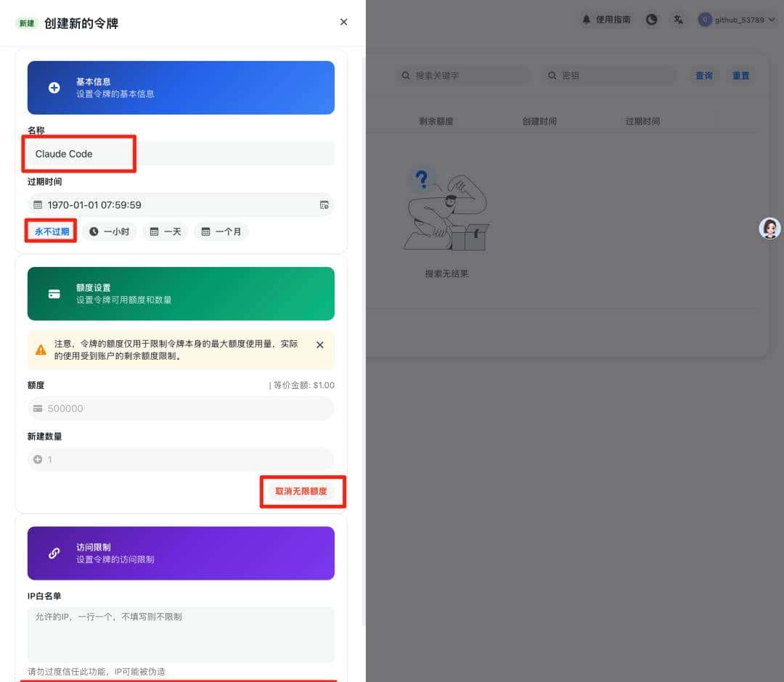Select the 一小时 expiry preset
Viewport: 784px width, 682px height.
(x=110, y=231)
